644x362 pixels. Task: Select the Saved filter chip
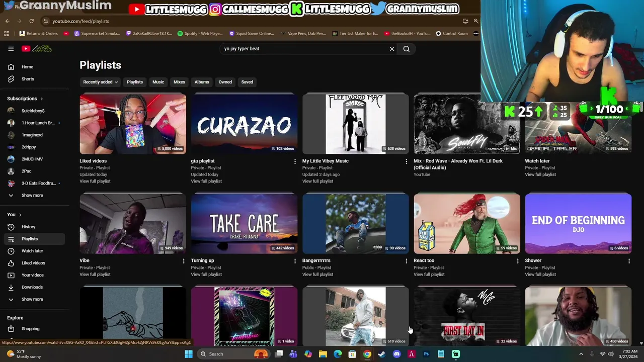247,82
